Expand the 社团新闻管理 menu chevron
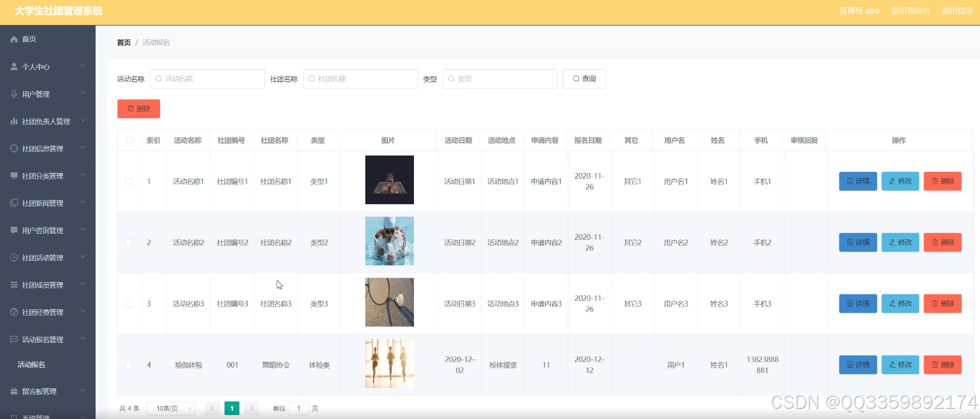This screenshot has width=980, height=419. [x=83, y=202]
